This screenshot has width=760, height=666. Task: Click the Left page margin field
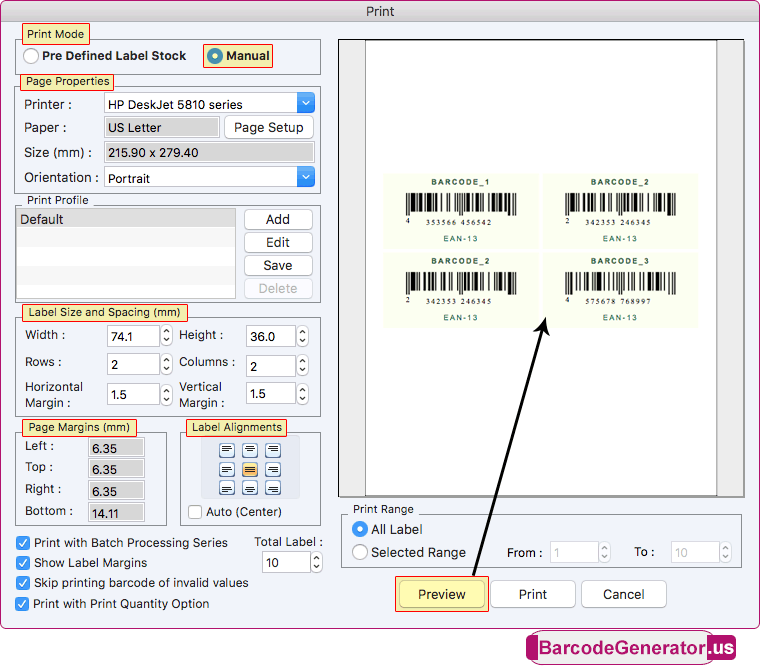click(116, 448)
